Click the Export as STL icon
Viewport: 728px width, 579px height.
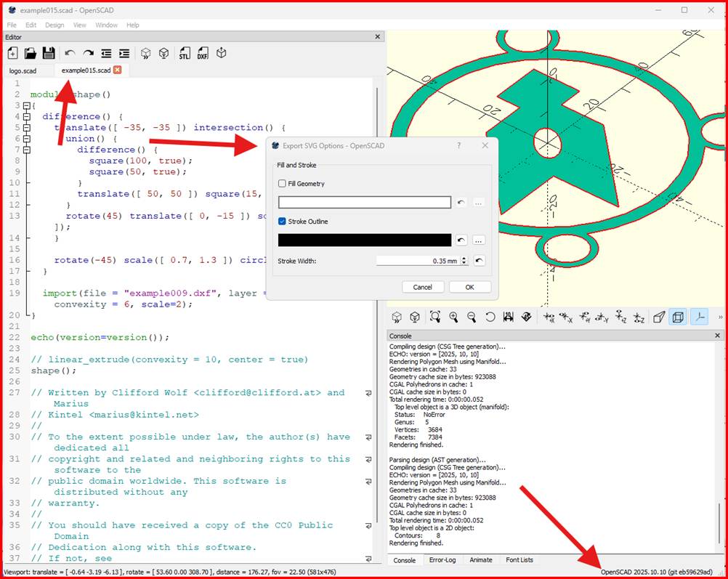(x=185, y=53)
